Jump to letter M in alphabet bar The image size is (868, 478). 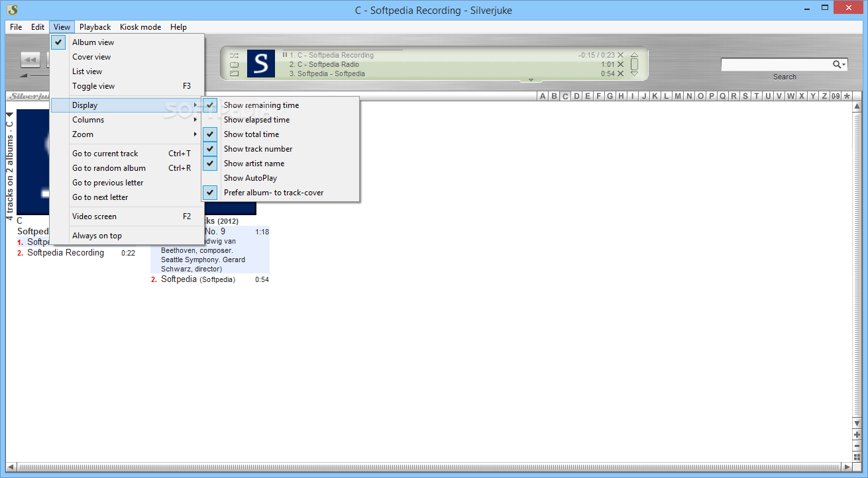[x=678, y=96]
